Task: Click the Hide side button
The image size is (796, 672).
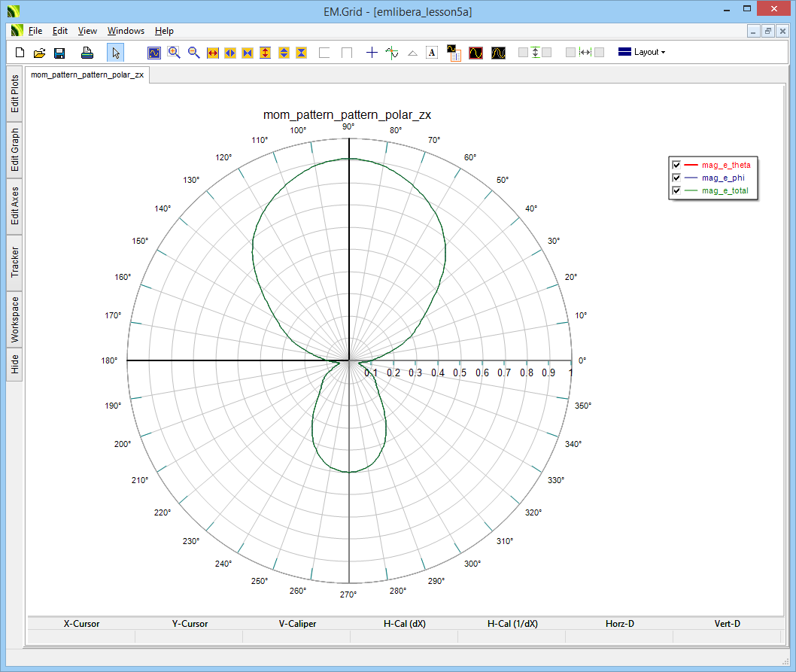Action: click(14, 365)
